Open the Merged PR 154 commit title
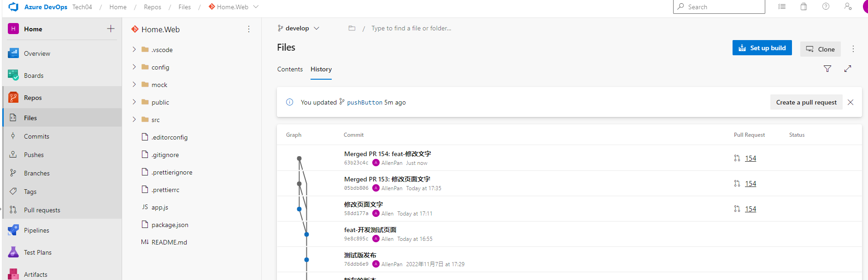The image size is (868, 280). [x=387, y=154]
